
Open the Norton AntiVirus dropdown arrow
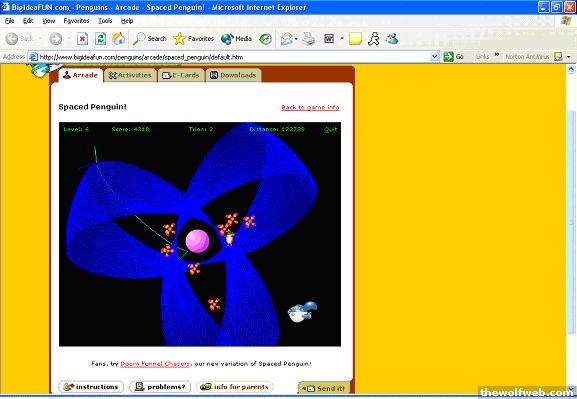point(569,57)
